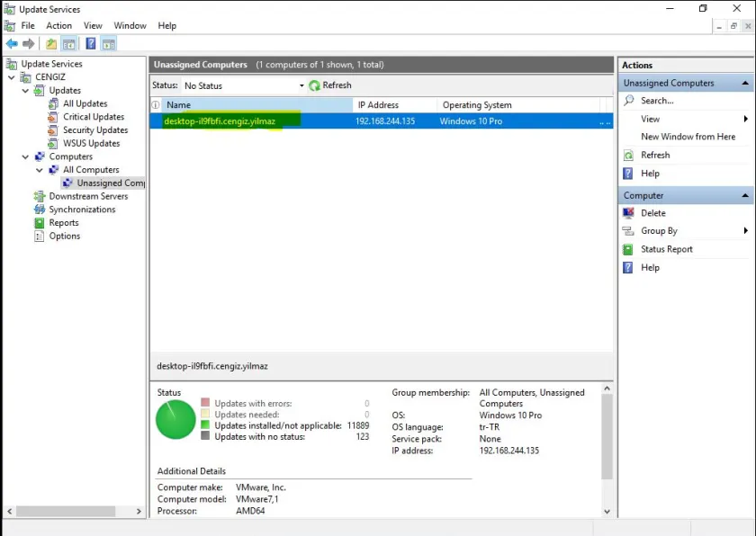This screenshot has height=536, width=756.
Task: Sort by the Operating System column header
Action: [x=477, y=105]
